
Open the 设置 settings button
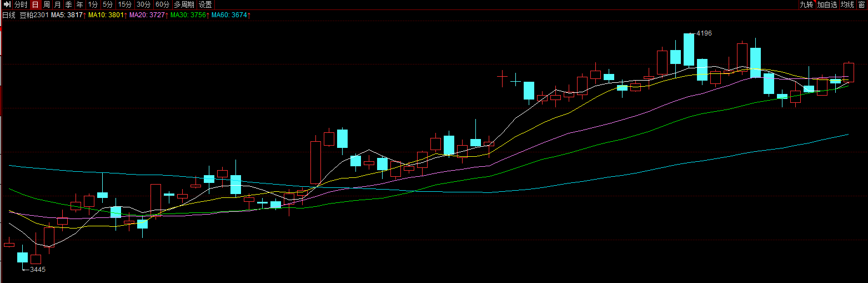[x=205, y=4]
